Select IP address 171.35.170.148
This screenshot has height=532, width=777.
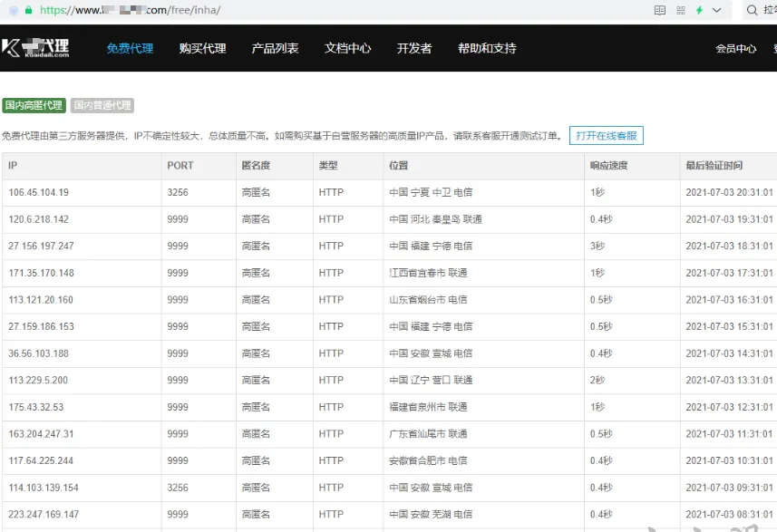coord(41,273)
